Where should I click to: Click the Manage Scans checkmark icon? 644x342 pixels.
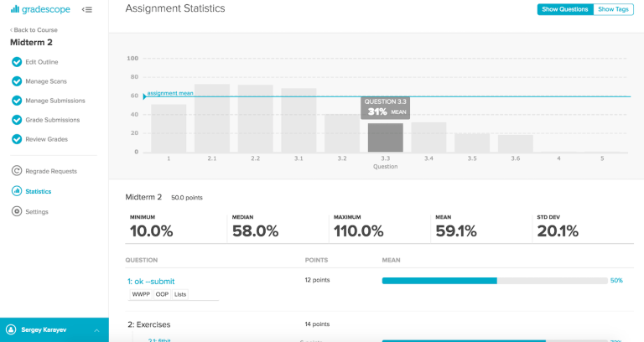pyautogui.click(x=17, y=81)
